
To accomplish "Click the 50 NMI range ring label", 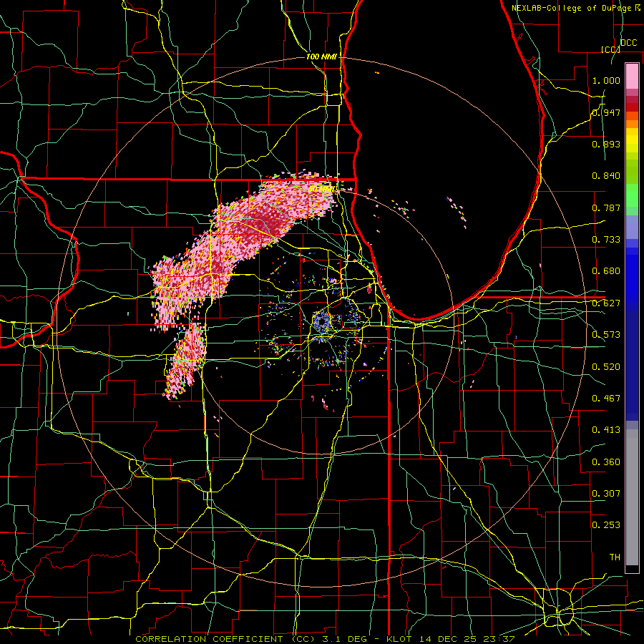I will tap(322, 190).
